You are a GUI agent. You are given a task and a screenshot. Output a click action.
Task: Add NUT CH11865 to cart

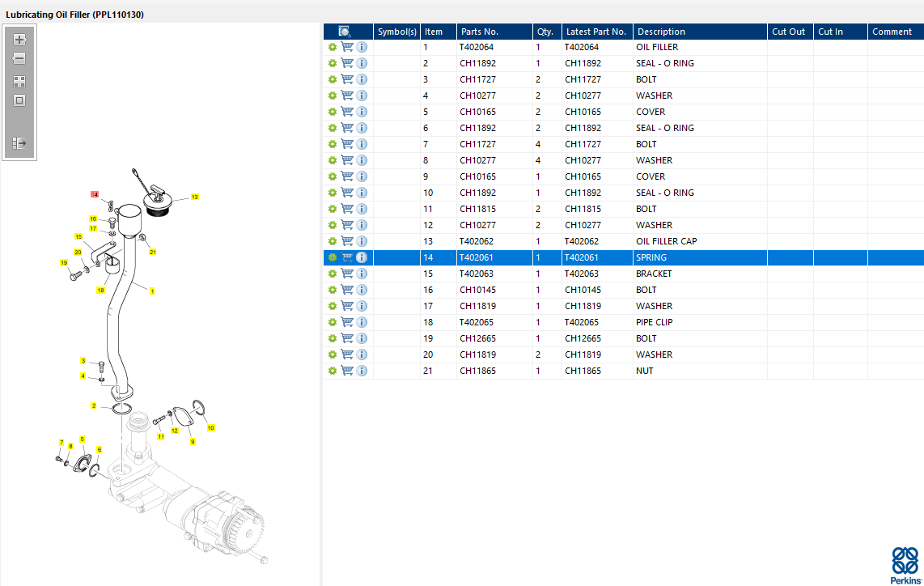click(347, 371)
